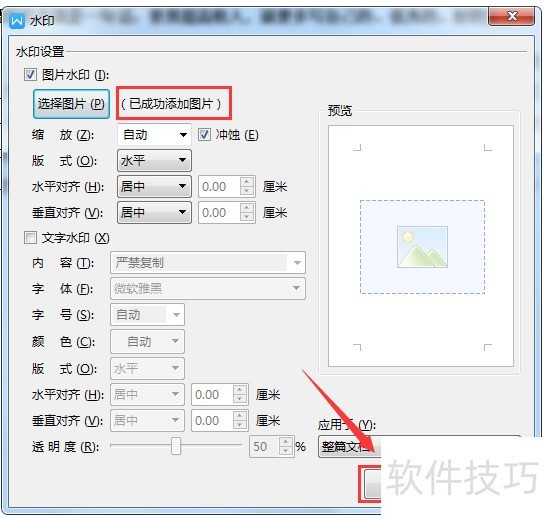Open the 内容 content dropdown showing 严禁复制
Viewport: 544px width, 518px height.
tap(208, 263)
